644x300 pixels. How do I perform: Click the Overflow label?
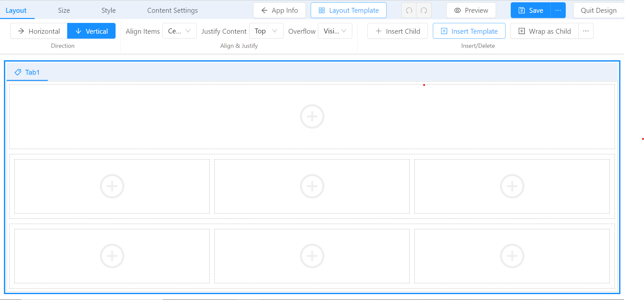click(302, 31)
